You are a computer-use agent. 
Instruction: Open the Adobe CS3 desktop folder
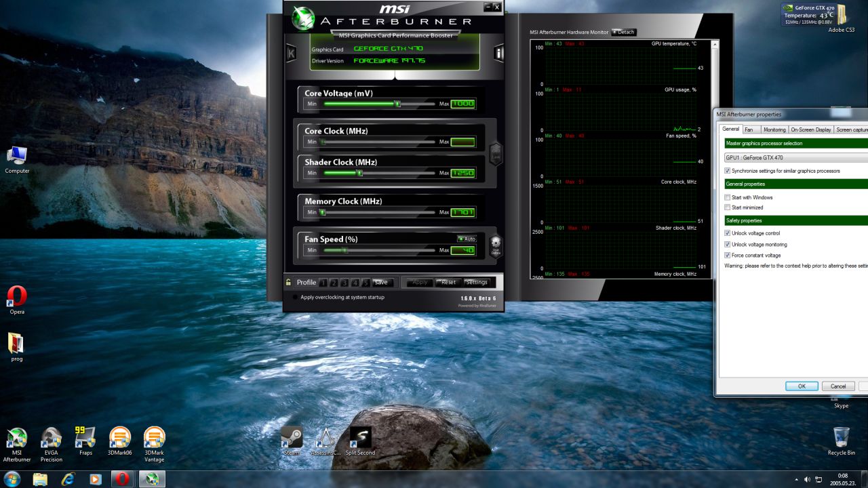(x=842, y=18)
